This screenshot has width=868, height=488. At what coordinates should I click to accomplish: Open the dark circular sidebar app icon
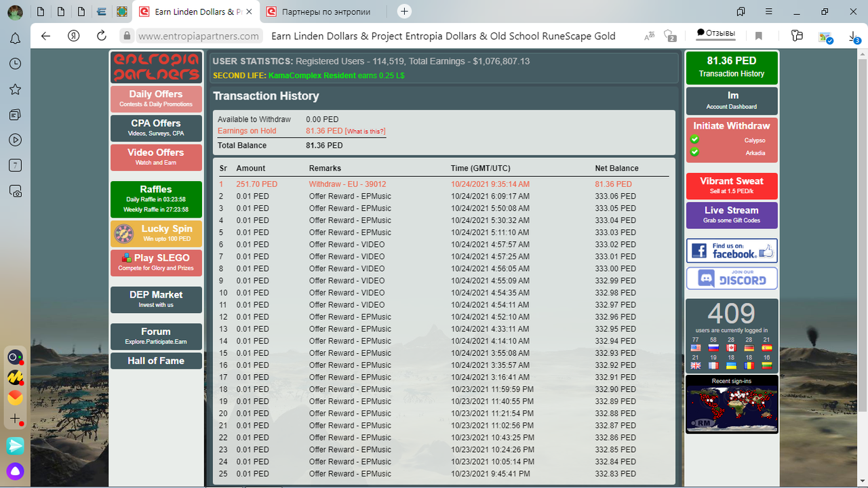click(x=15, y=357)
